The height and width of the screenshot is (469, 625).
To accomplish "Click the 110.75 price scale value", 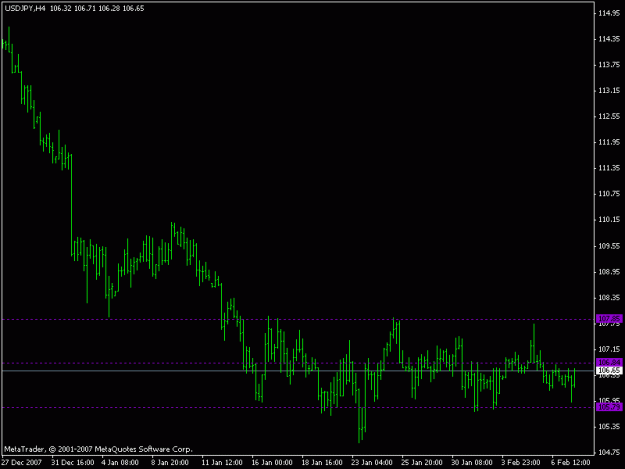I will 609,194.
